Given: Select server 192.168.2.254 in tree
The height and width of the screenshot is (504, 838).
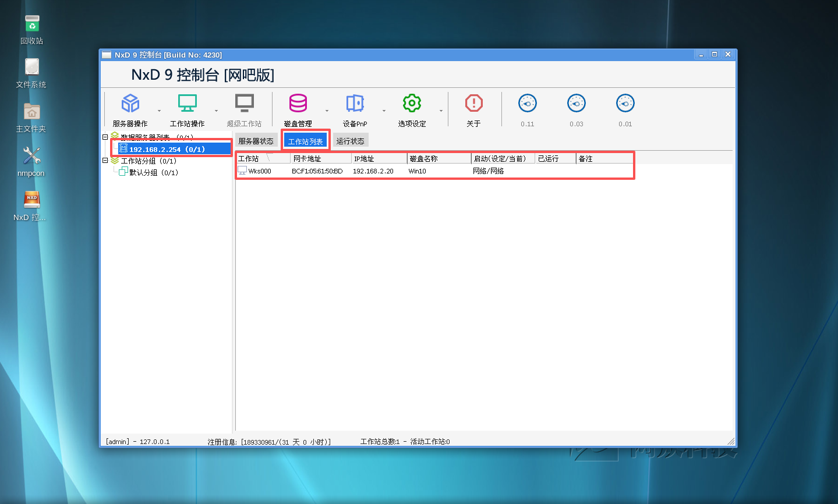Looking at the screenshot, I should pos(167,149).
